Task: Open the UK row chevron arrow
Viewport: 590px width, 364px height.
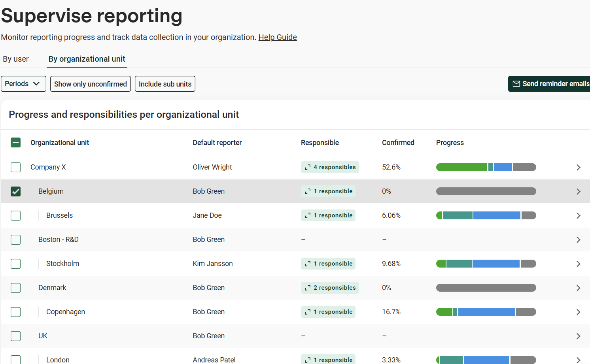Action: [578, 336]
